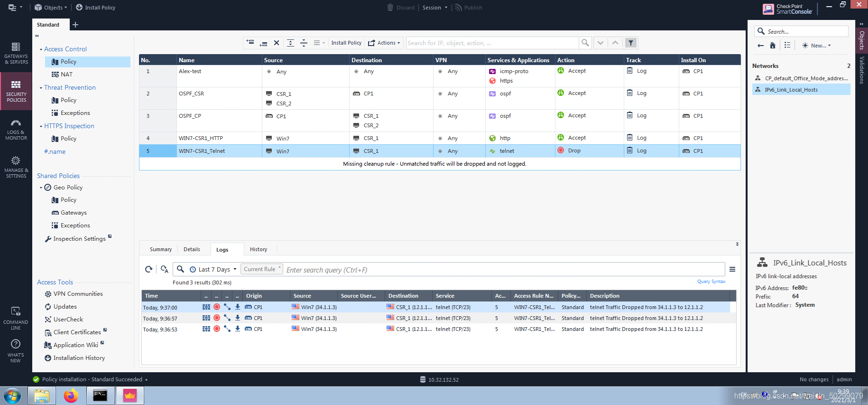The width and height of the screenshot is (868, 405).
Task: Delete rule using the X icon
Action: click(x=277, y=43)
